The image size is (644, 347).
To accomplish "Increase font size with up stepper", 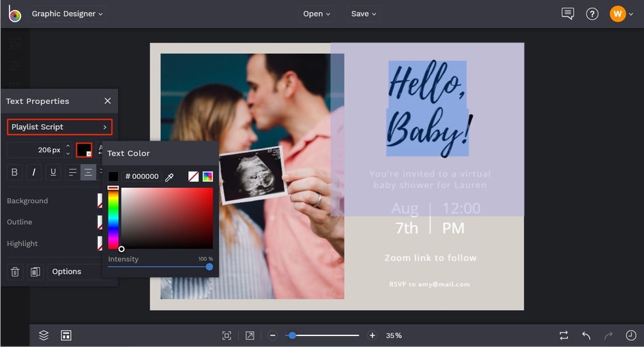I will (68, 146).
